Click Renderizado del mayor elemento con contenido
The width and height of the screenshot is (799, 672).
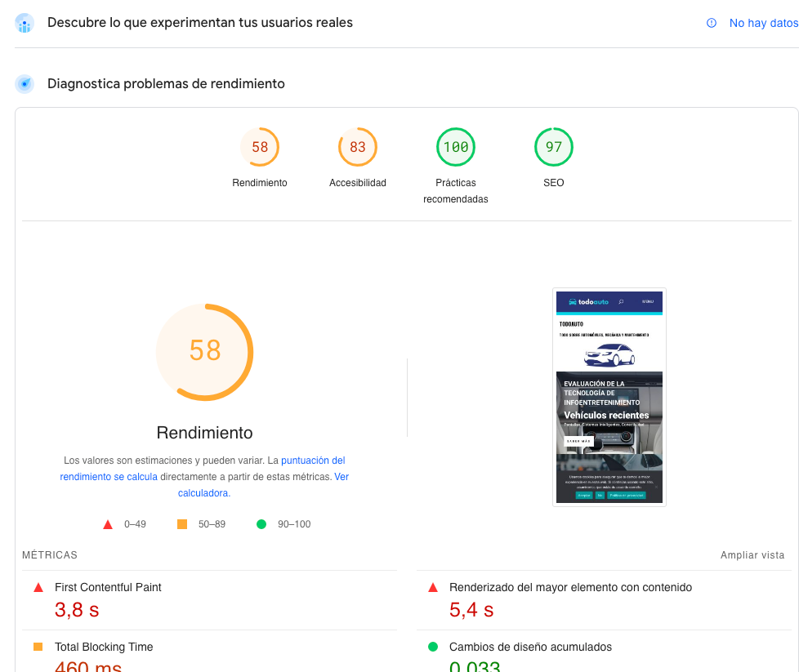(x=571, y=587)
